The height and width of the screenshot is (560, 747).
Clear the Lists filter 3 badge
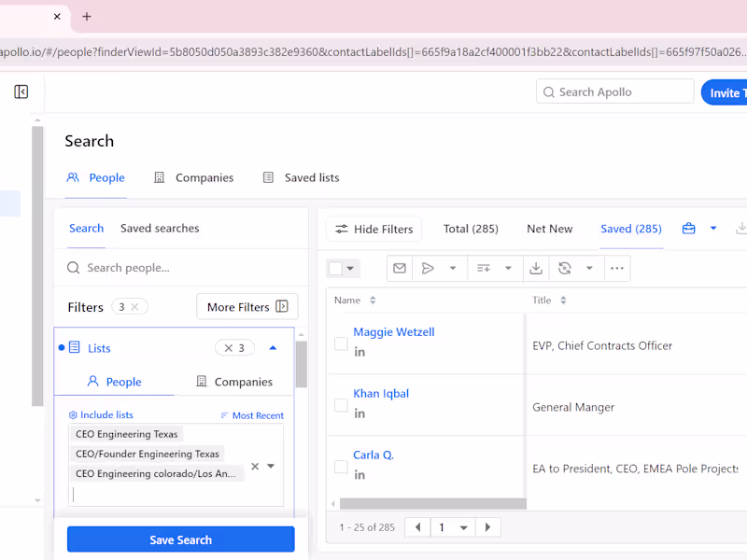pos(234,348)
